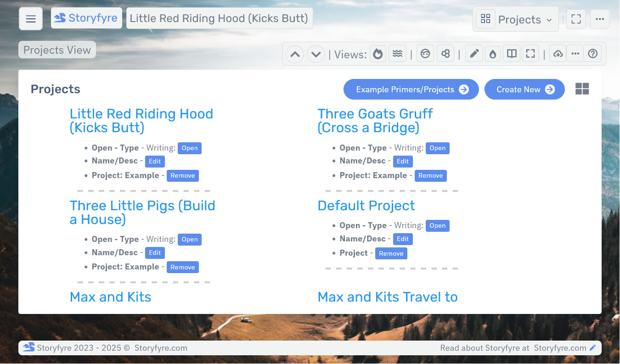
Task: Click the down chevron in the views toolbar
Action: 316,54
